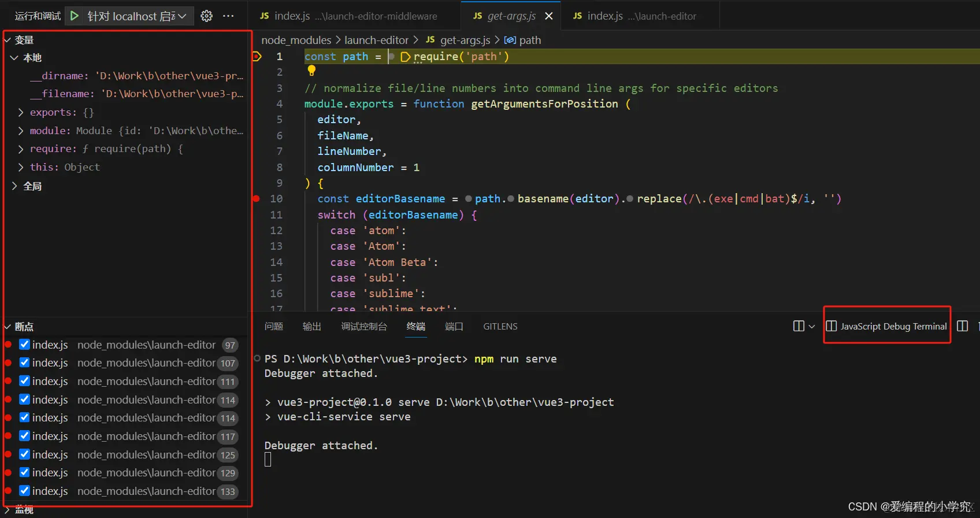Uncheck breakpoint index.js line 129
This screenshot has width=980, height=518.
24,472
